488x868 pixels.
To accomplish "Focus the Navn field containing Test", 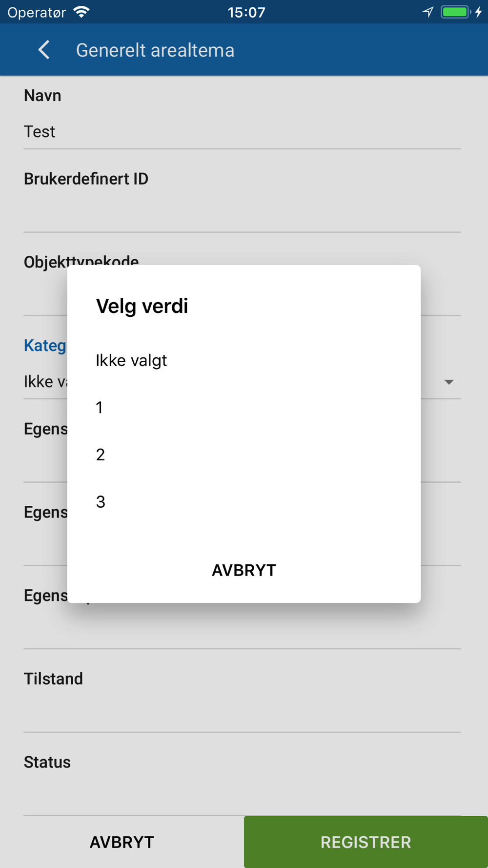I will (x=242, y=132).
